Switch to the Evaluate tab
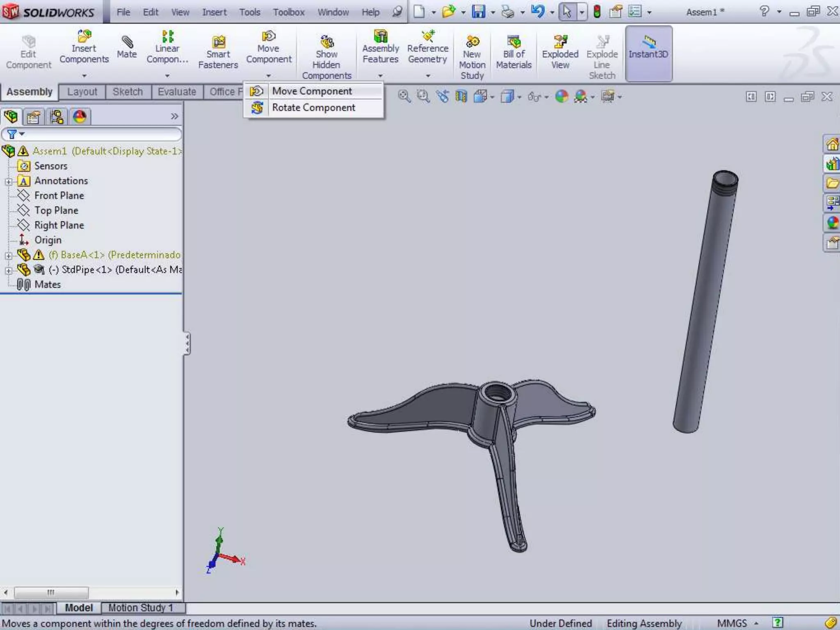 pyautogui.click(x=177, y=92)
